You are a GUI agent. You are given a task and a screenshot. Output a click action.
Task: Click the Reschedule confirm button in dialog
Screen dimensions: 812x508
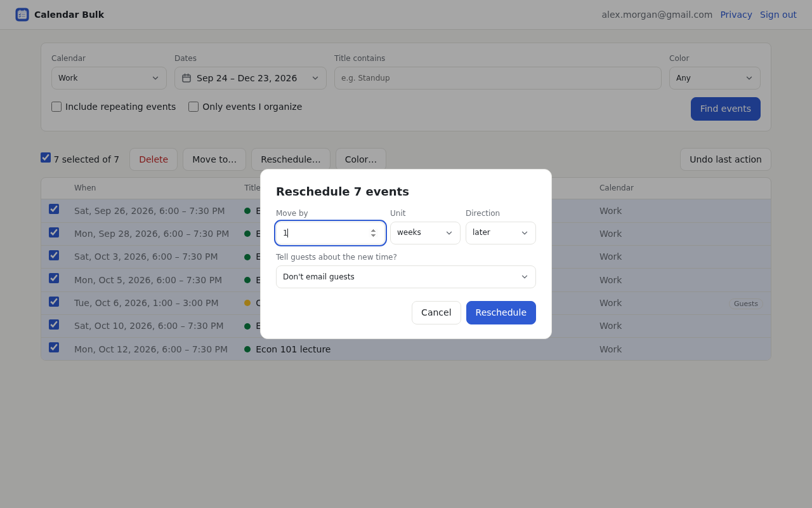pos(501,312)
